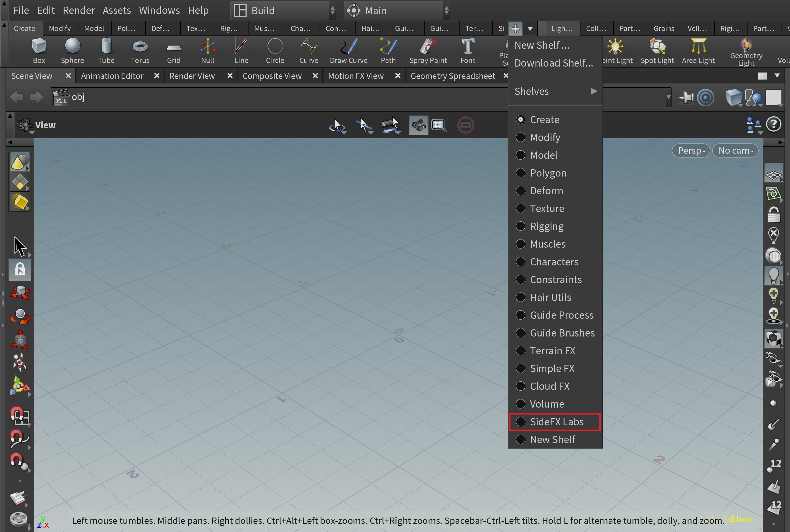Viewport: 790px width, 532px height.
Task: Choose Download Shelf... menu entry
Action: pos(555,63)
